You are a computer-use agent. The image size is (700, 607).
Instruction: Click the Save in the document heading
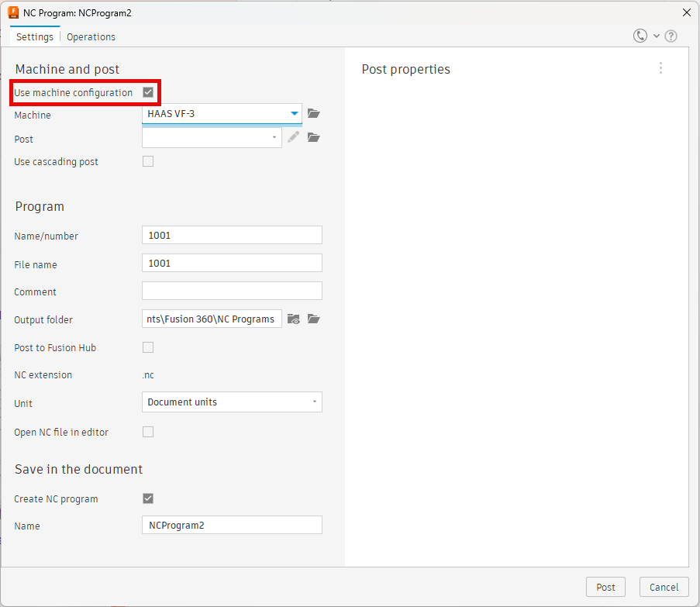pos(78,469)
